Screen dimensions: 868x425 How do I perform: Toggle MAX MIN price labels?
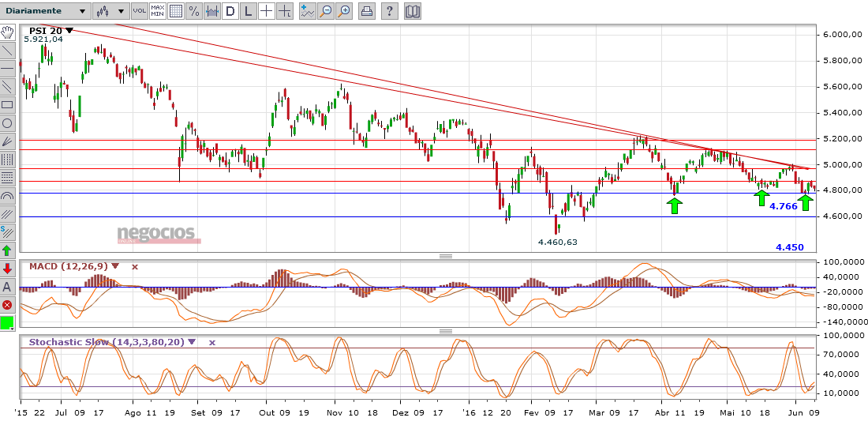[157, 11]
